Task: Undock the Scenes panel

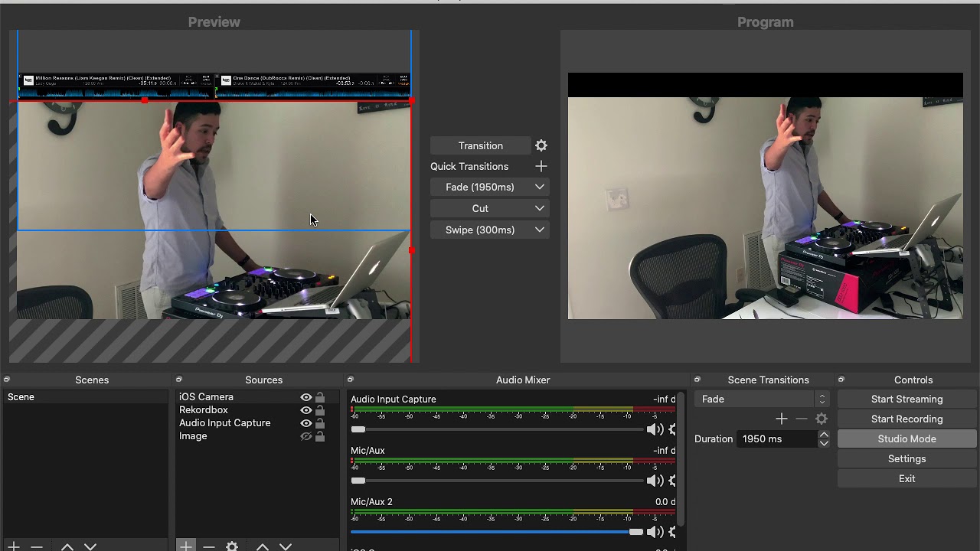Action: point(6,380)
